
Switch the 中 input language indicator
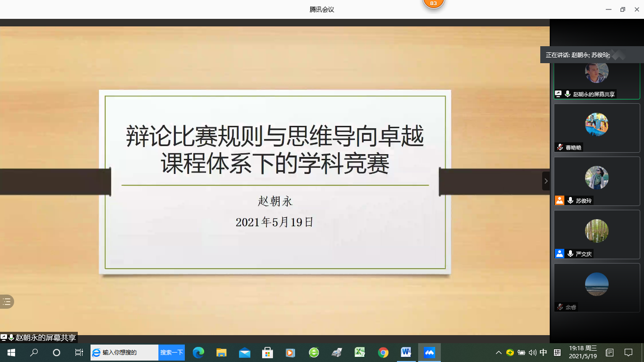544,353
